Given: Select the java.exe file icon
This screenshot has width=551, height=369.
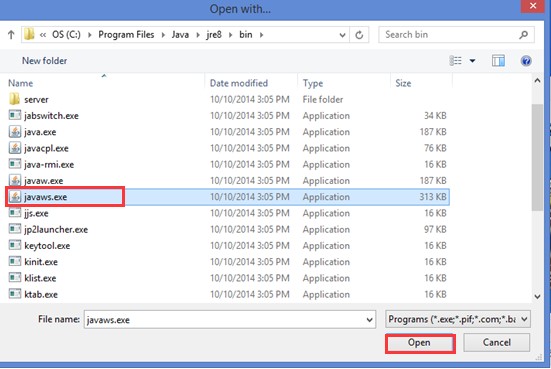Looking at the screenshot, I should (x=15, y=132).
